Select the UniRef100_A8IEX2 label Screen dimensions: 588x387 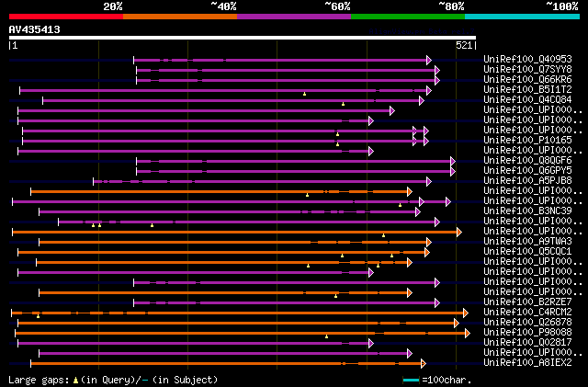point(527,363)
